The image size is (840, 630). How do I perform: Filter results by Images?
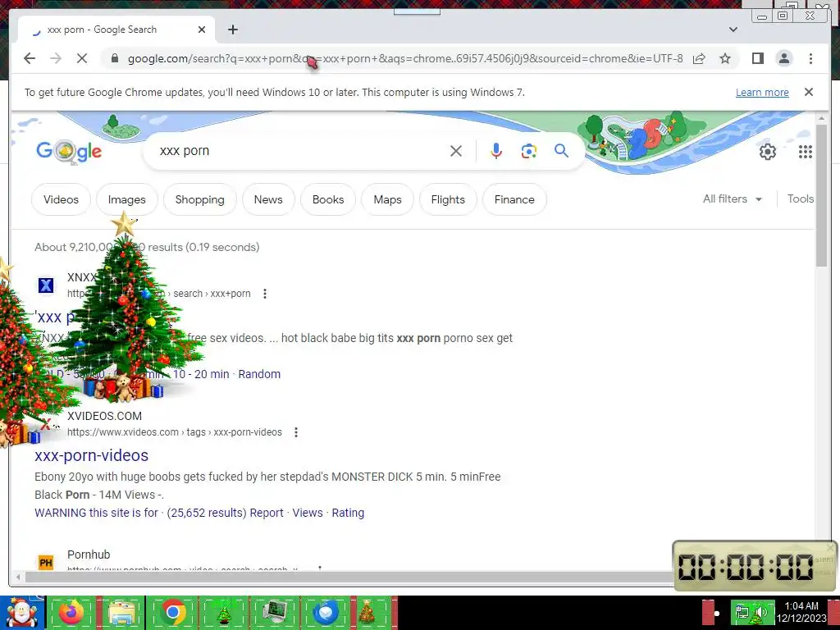127,199
